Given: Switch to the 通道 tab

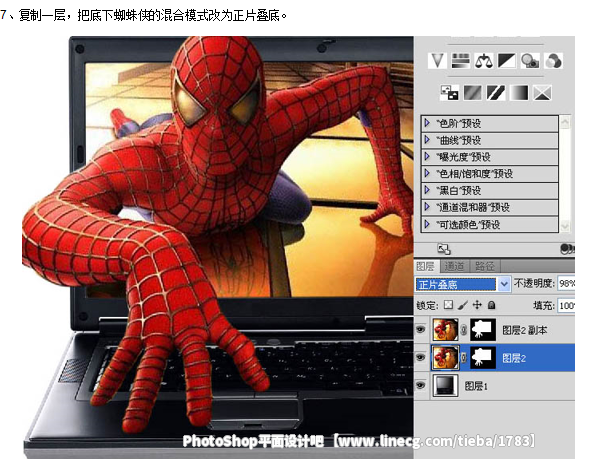Looking at the screenshot, I should 454,266.
